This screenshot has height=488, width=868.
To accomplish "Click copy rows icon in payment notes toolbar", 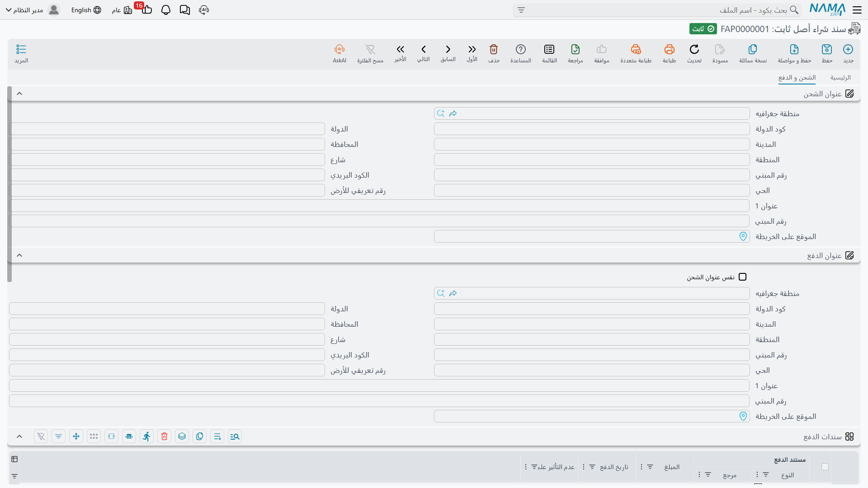I will pyautogui.click(x=199, y=436).
